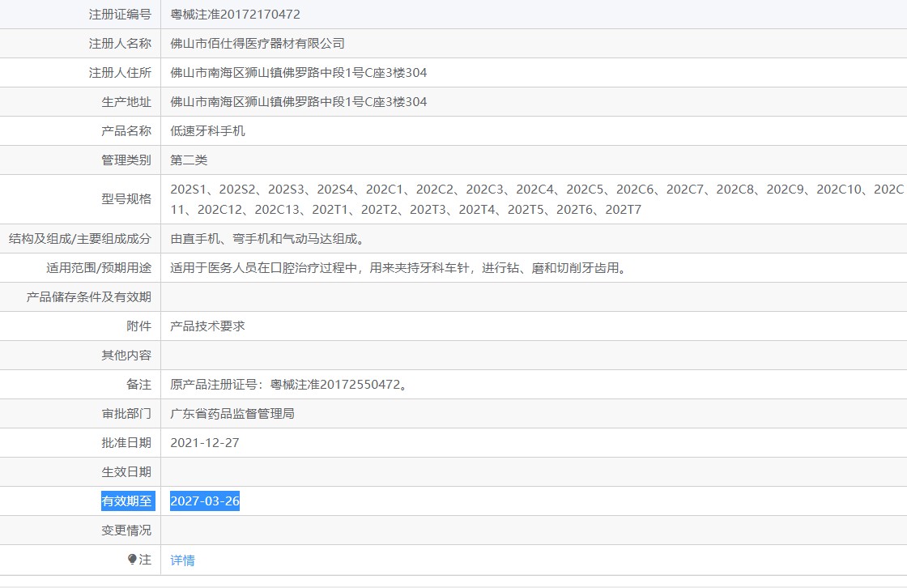
Task: Click the 生效日期 label
Action: coord(126,472)
